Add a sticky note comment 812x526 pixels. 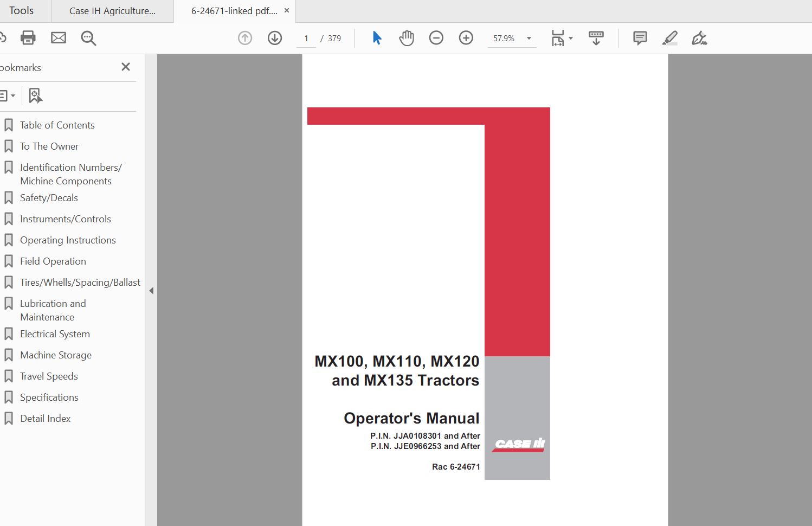[x=640, y=38]
